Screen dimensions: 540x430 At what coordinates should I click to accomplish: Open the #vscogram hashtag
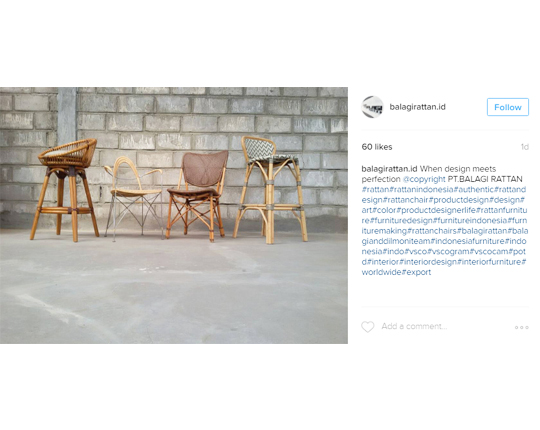448,251
